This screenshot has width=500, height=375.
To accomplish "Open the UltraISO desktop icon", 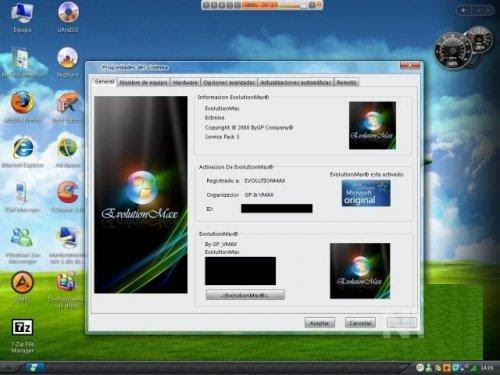I will pos(68,17).
